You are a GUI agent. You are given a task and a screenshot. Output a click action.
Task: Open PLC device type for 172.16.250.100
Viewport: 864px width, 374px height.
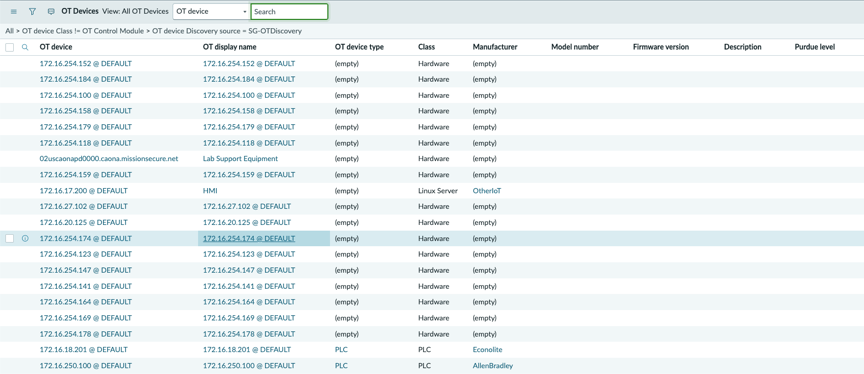[341, 366]
